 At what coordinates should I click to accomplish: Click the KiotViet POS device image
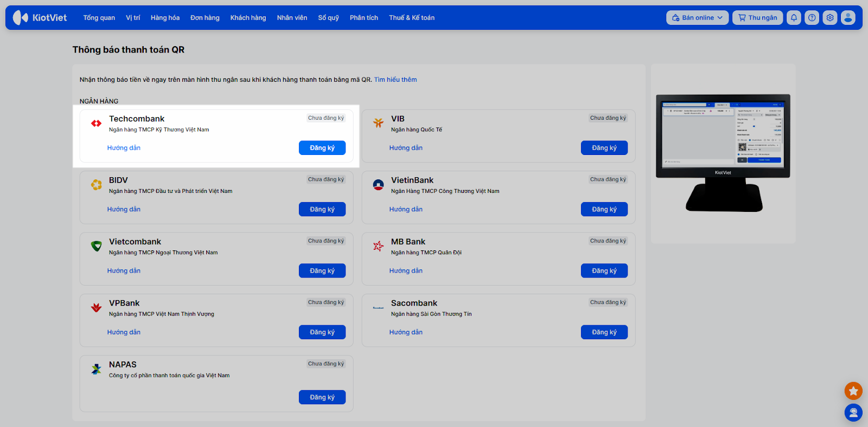click(x=723, y=153)
